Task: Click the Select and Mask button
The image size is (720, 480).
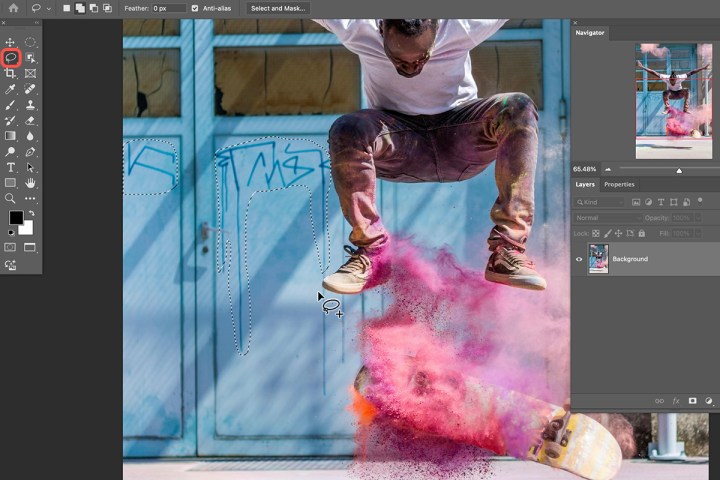Action: pos(278,8)
